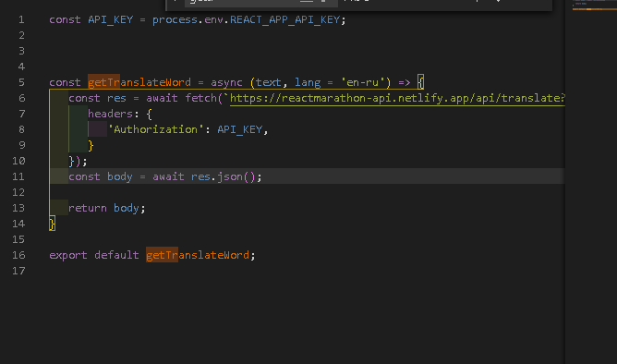Click the closing brace on line 14

pos(52,224)
